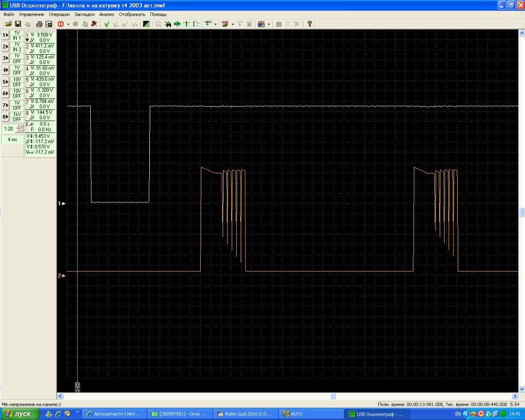This screenshot has width=525, height=420.
Task: Open help with the question mark icon
Action: coord(310,24)
